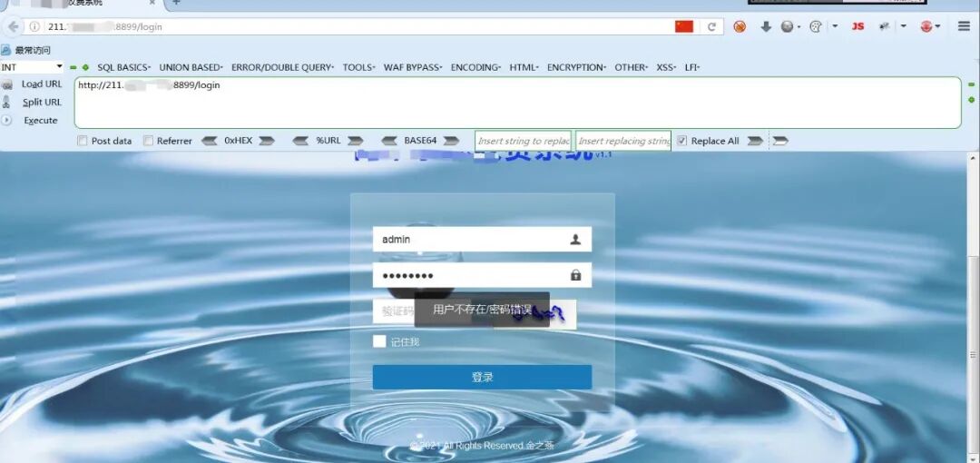The image size is (980, 463).
Task: Click right arrow after 0xHEX
Action: pyautogui.click(x=267, y=141)
